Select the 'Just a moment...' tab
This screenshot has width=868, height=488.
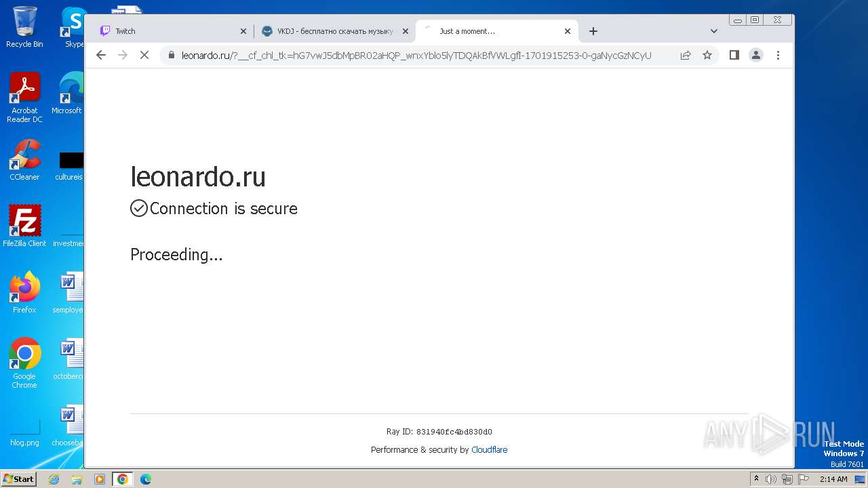[497, 31]
